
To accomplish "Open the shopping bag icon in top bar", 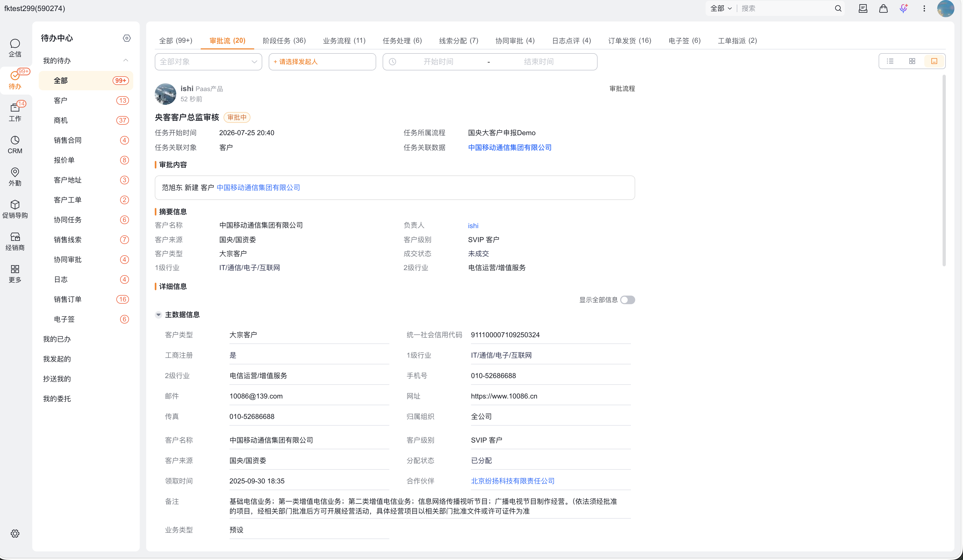I will [x=883, y=8].
